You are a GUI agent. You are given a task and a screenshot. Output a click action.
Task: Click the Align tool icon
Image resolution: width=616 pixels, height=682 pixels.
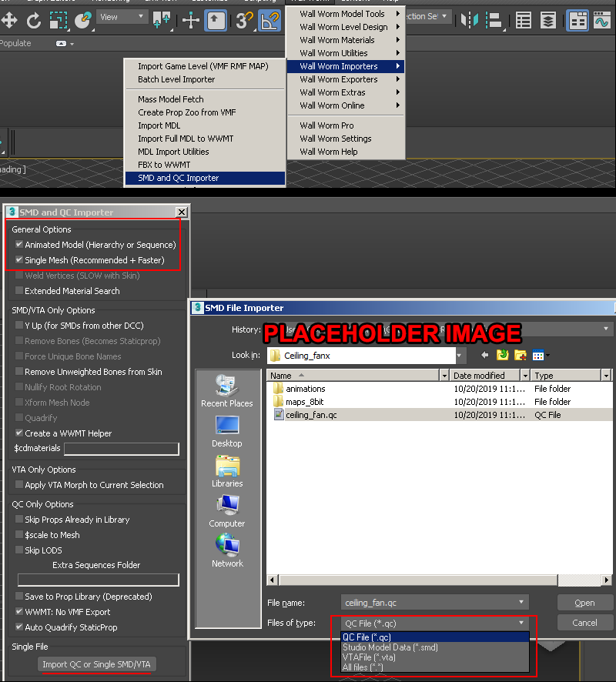point(494,20)
